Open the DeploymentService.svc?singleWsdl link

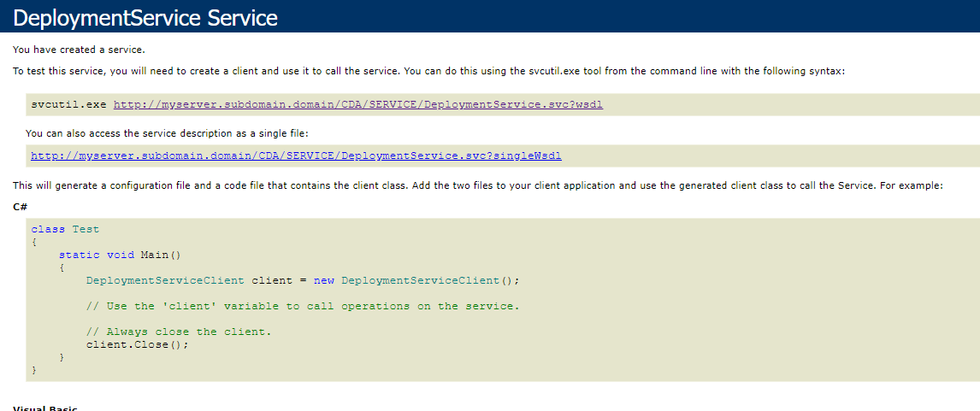pyautogui.click(x=296, y=156)
